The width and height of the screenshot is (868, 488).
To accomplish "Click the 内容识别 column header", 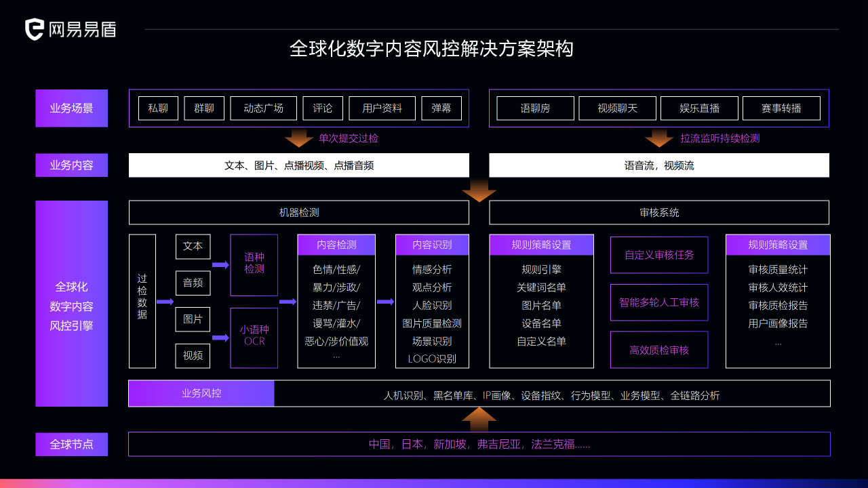I will pyautogui.click(x=432, y=245).
